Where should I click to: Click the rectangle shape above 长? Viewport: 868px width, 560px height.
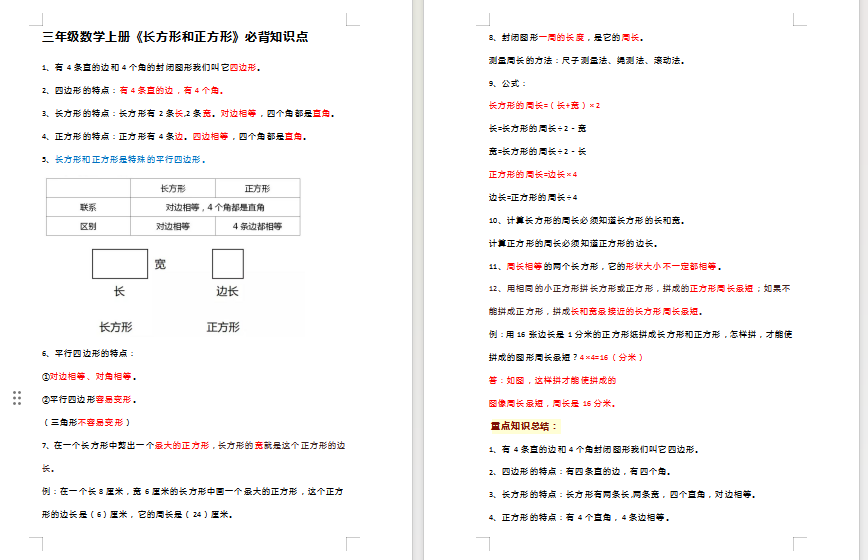tap(120, 264)
